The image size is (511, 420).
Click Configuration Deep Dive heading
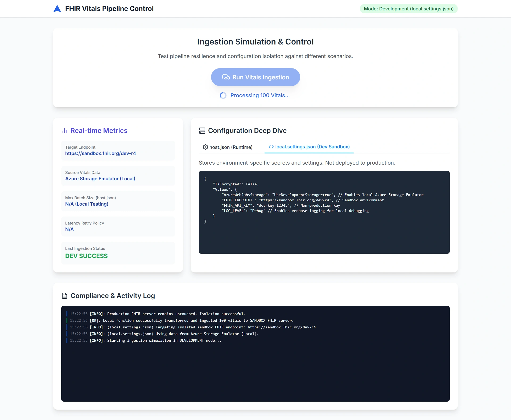247,131
